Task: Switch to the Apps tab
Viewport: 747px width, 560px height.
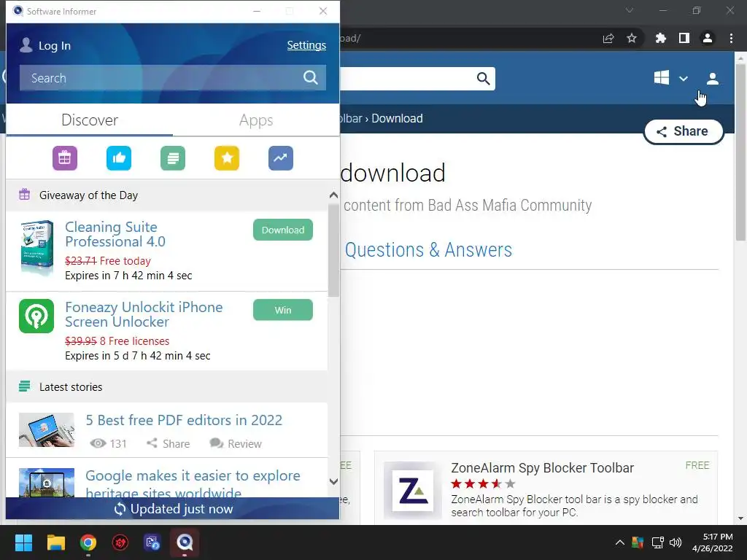Action: [x=256, y=120]
